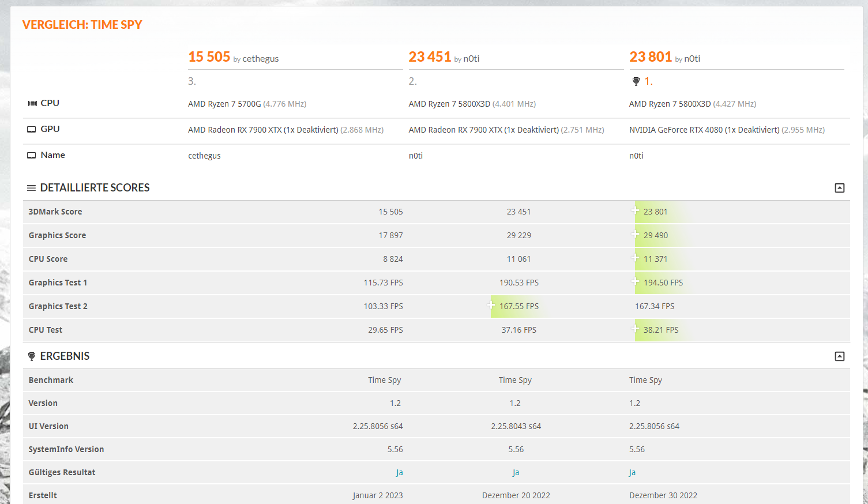This screenshot has width=868, height=504.
Task: Click the '115.73 FPS' value
Action: 383,283
